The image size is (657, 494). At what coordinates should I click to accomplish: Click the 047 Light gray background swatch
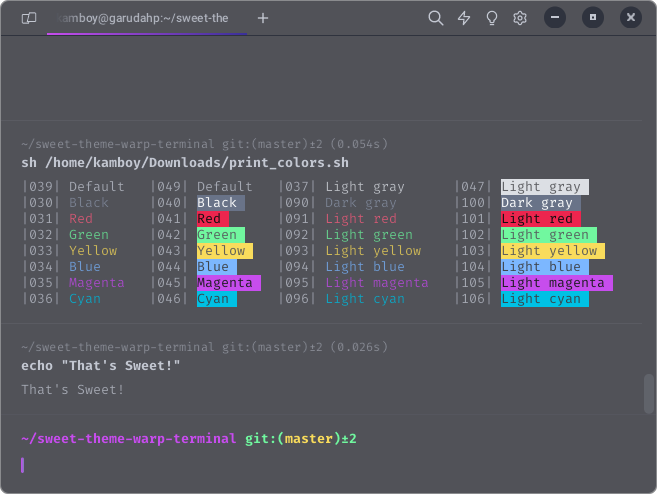[545, 187]
